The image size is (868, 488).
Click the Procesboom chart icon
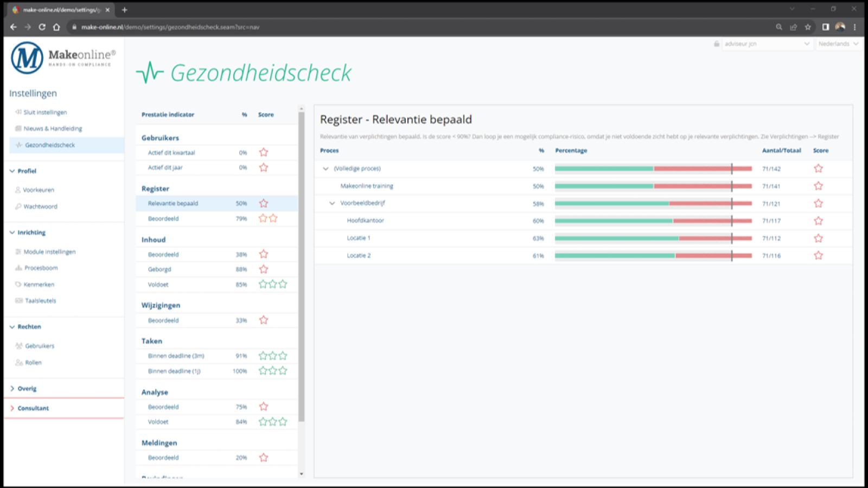click(18, 268)
